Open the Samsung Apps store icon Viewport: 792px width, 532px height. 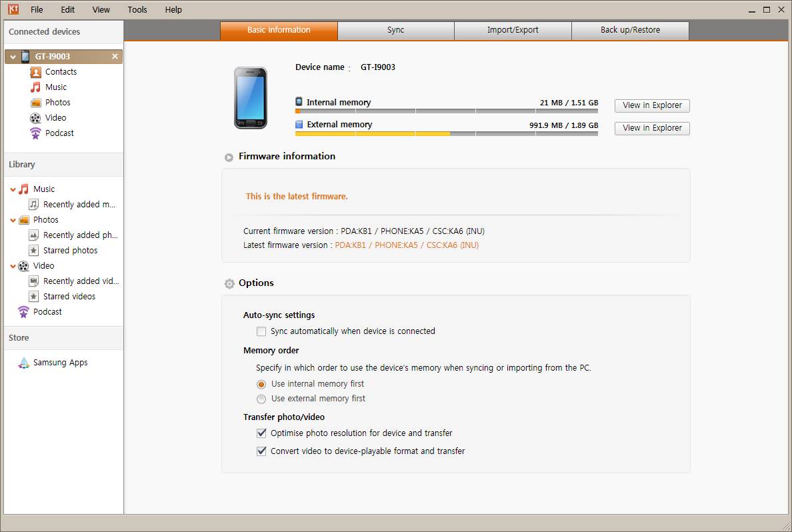click(x=24, y=363)
